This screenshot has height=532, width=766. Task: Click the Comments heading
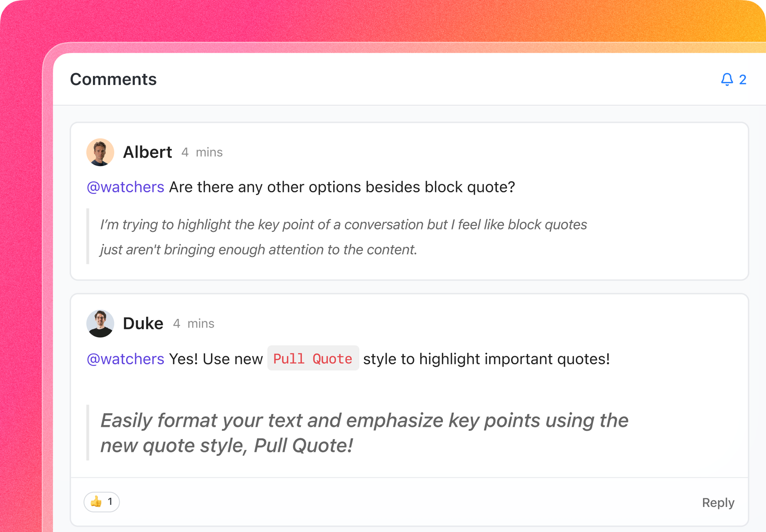point(113,79)
